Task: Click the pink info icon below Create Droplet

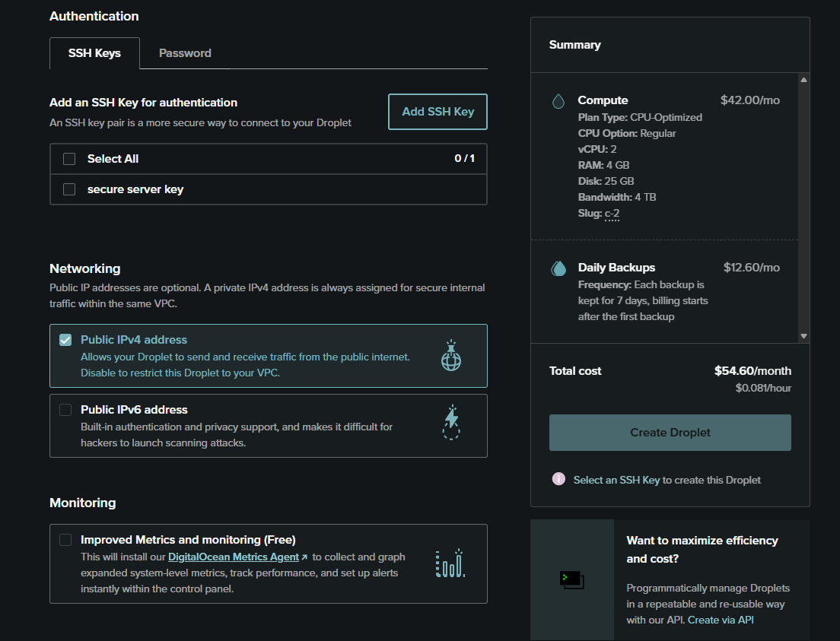Action: (x=558, y=479)
